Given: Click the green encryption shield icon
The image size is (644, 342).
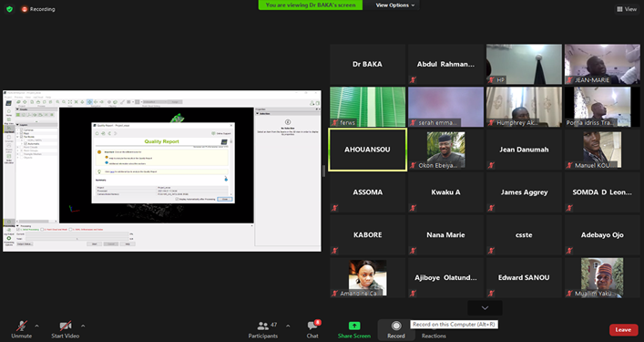Looking at the screenshot, I should [x=9, y=9].
